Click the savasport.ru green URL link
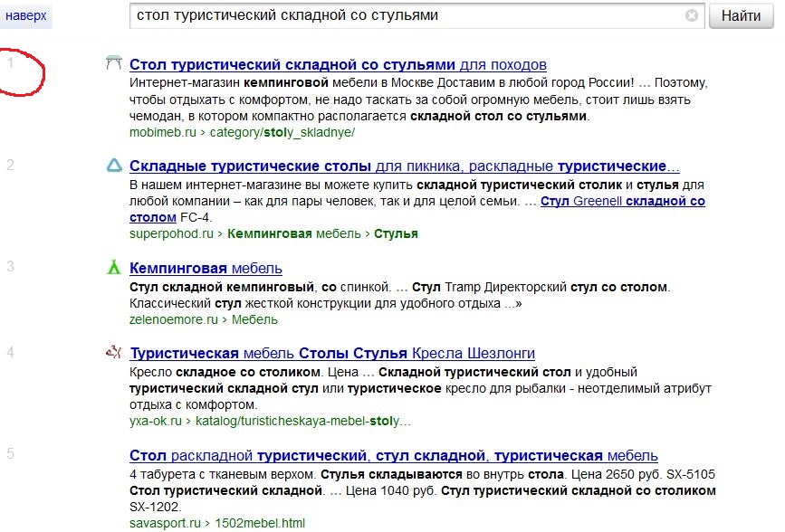 coord(166,523)
